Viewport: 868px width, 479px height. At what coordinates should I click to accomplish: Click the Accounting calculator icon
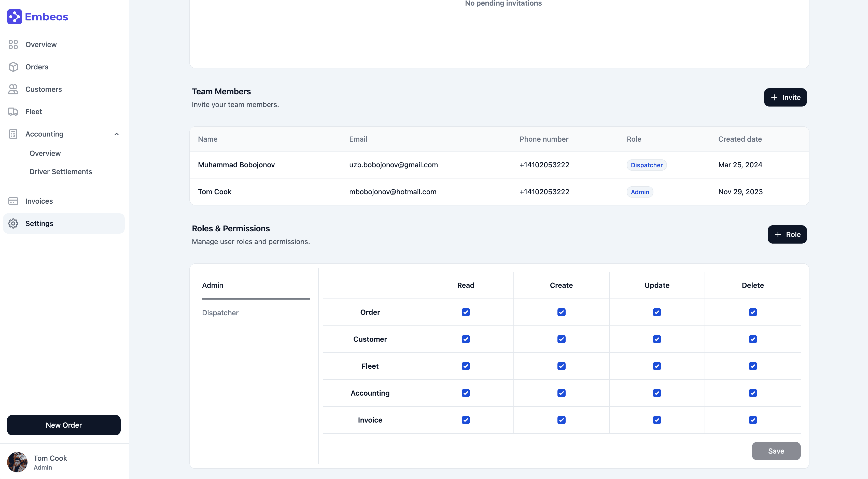pyautogui.click(x=13, y=134)
